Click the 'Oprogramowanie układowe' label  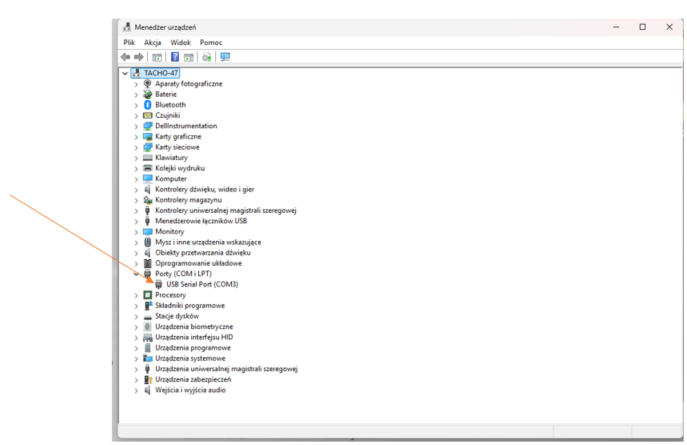click(198, 263)
